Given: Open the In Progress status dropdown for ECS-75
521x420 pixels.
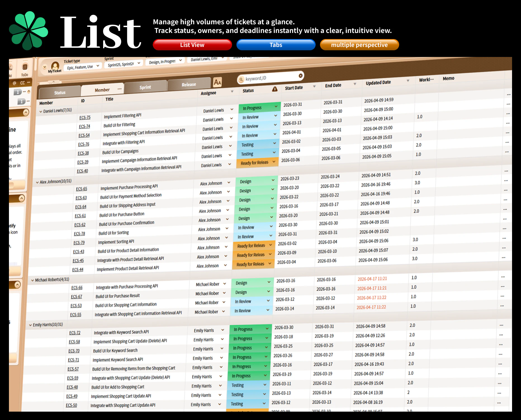Looking at the screenshot, I should click(x=259, y=107).
